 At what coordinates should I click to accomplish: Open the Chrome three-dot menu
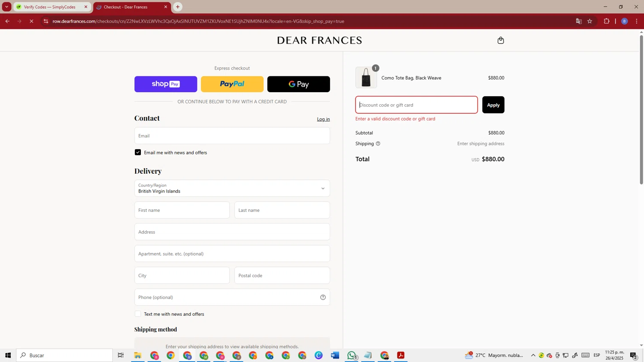[637, 21]
